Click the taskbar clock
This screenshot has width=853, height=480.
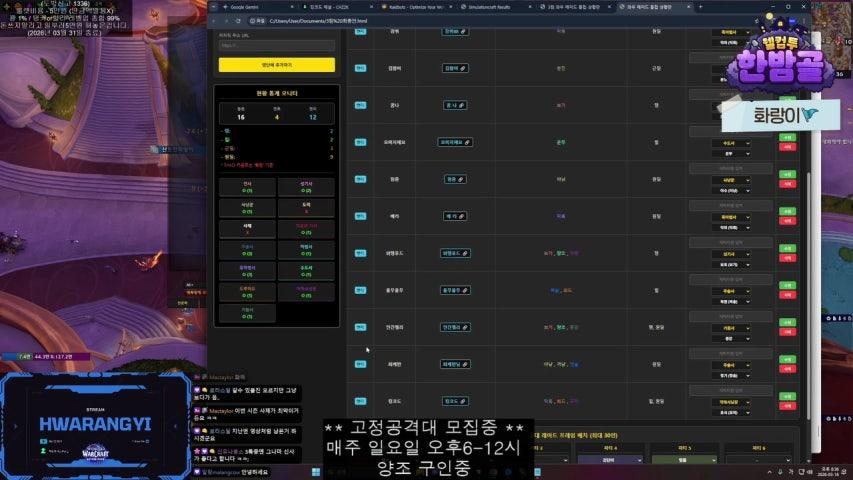(x=830, y=471)
